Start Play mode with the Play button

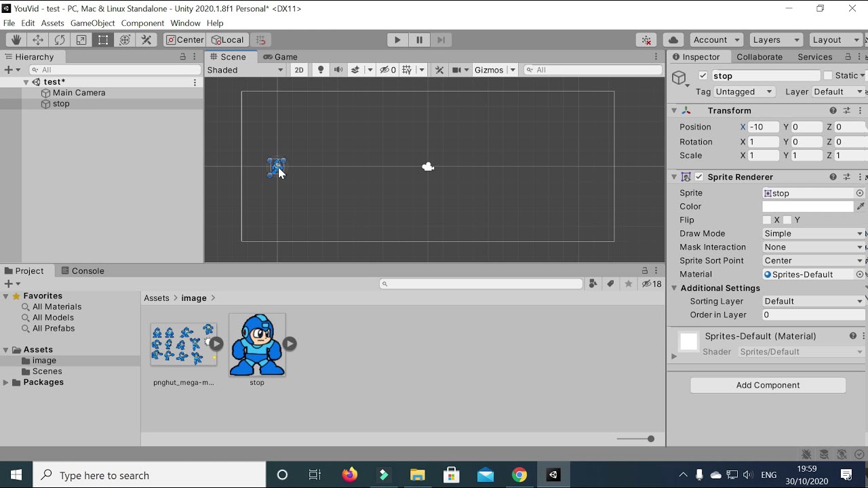coord(397,40)
